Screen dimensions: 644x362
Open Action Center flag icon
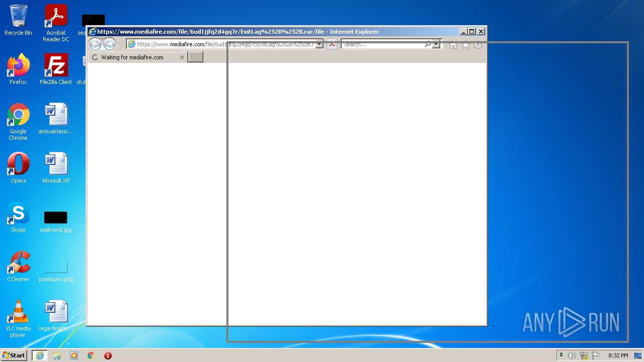tap(596, 355)
